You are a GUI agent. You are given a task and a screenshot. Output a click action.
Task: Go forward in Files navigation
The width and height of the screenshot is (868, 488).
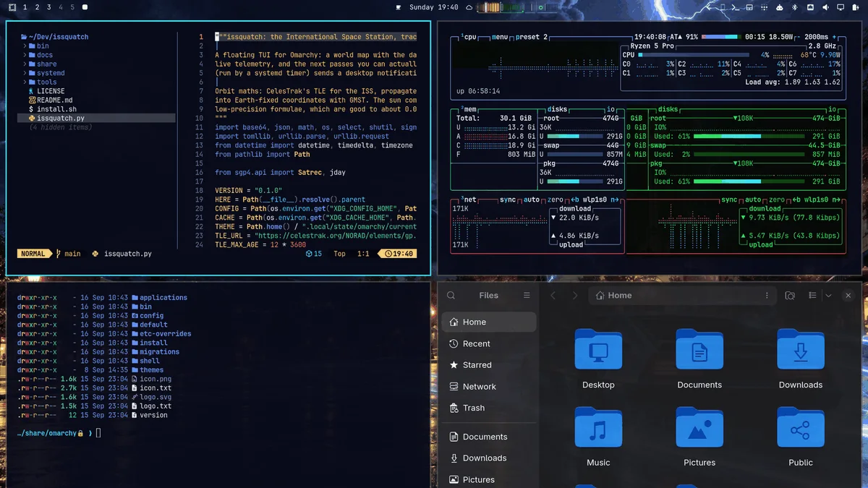(576, 295)
